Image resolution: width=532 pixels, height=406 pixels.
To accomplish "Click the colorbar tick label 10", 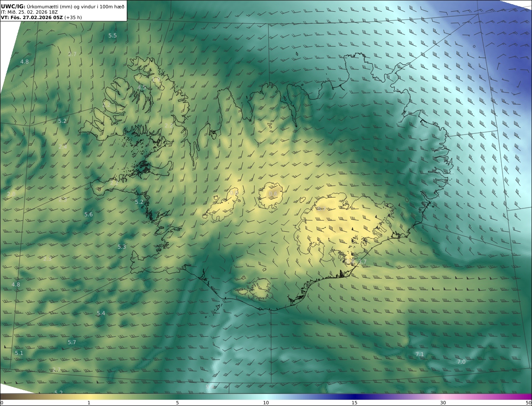I will pyautogui.click(x=266, y=403).
